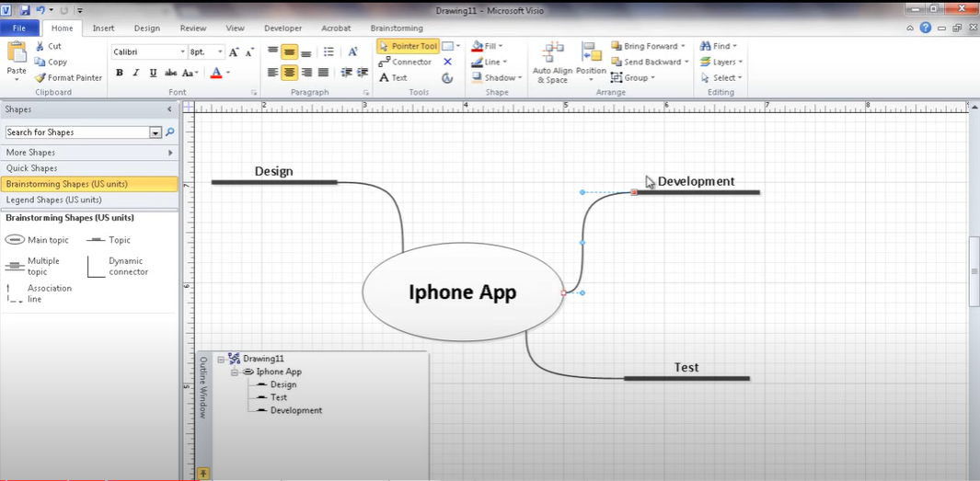Switch to the Brainstorming tab
The image size is (980, 481).
(x=397, y=29)
